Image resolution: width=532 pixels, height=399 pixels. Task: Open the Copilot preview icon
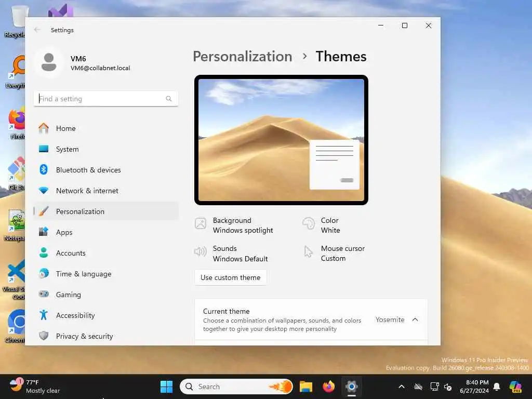(515, 387)
